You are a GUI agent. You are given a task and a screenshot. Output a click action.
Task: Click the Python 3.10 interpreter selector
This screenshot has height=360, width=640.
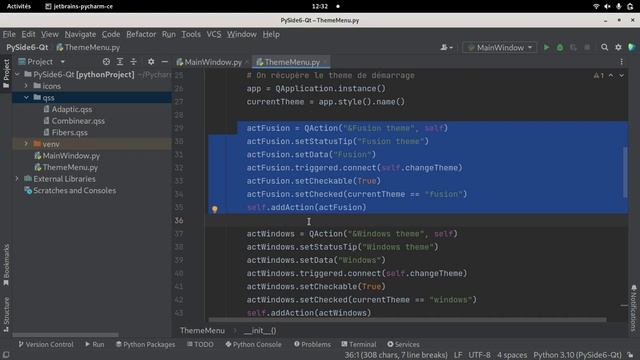point(577,355)
